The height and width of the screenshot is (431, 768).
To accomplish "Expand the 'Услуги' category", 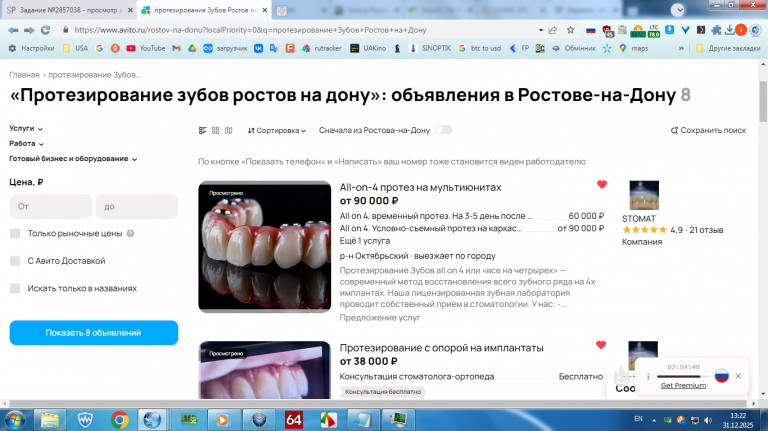I will pos(26,128).
